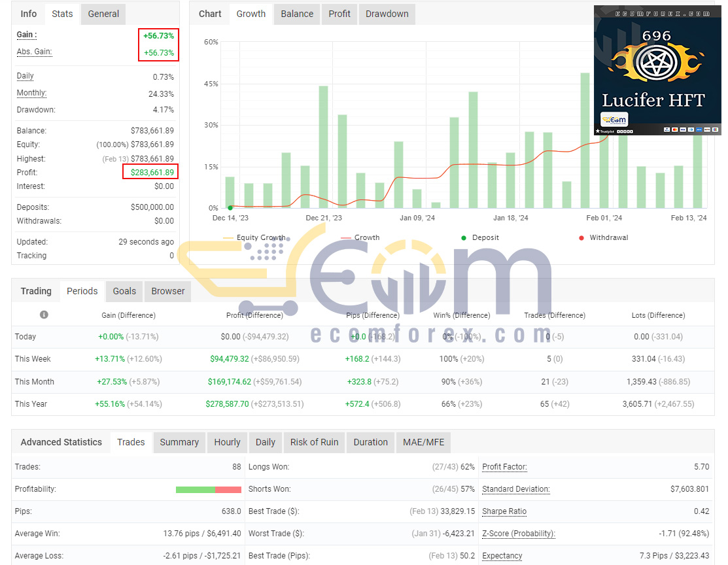Click the green Deposit dot in the chart legend
Viewport: 728px width, 565px height.
(x=463, y=237)
